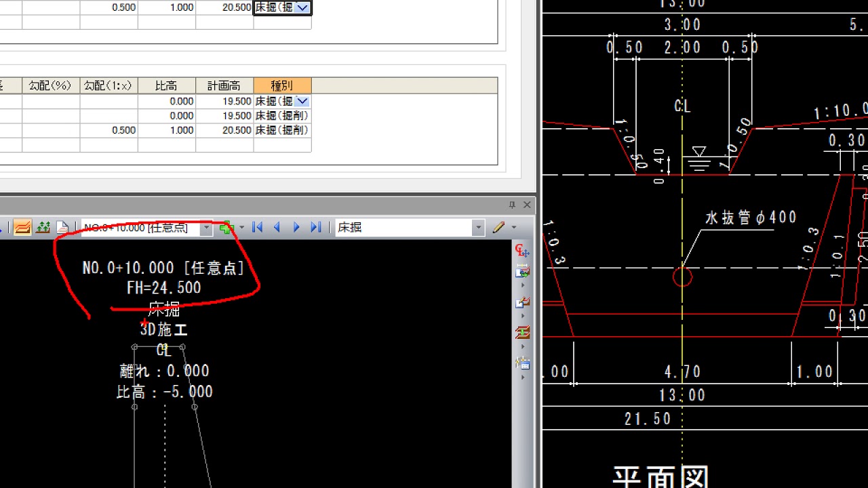
Task: Click the 比高：-5.000 label
Action: coord(165,392)
